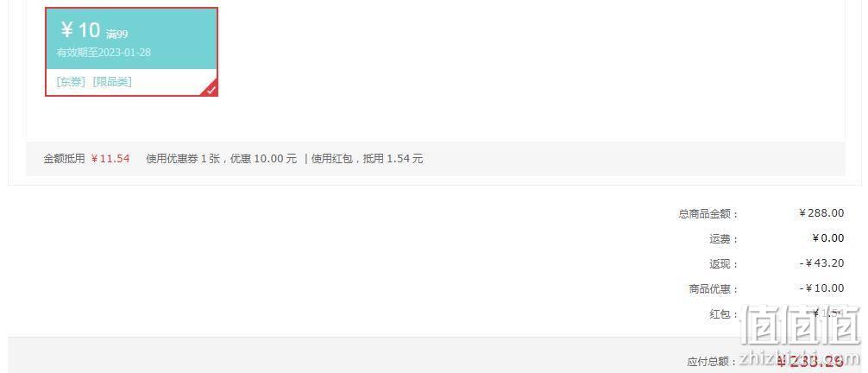Click the 红包 red packet label

coord(724,315)
